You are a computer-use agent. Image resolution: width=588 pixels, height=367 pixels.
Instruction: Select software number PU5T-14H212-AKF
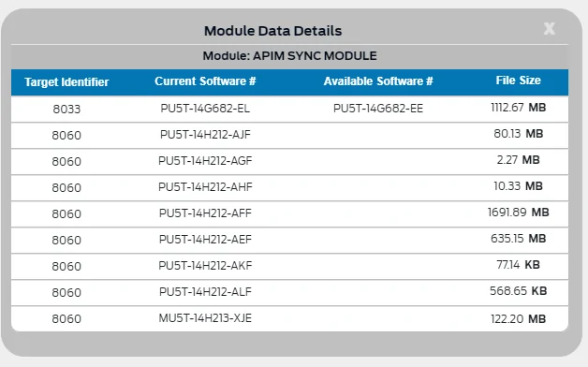(205, 266)
